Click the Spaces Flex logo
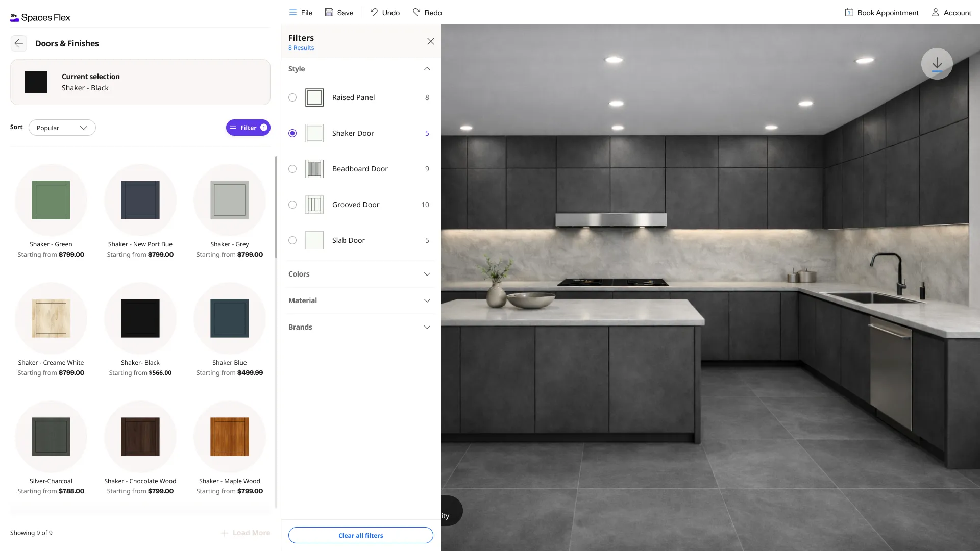The width and height of the screenshot is (980, 551). click(40, 17)
